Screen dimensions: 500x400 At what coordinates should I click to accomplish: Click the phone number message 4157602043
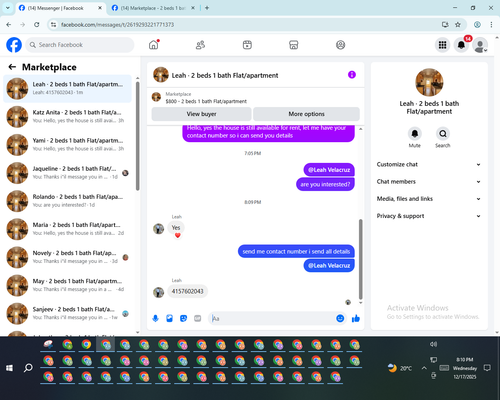point(187,291)
